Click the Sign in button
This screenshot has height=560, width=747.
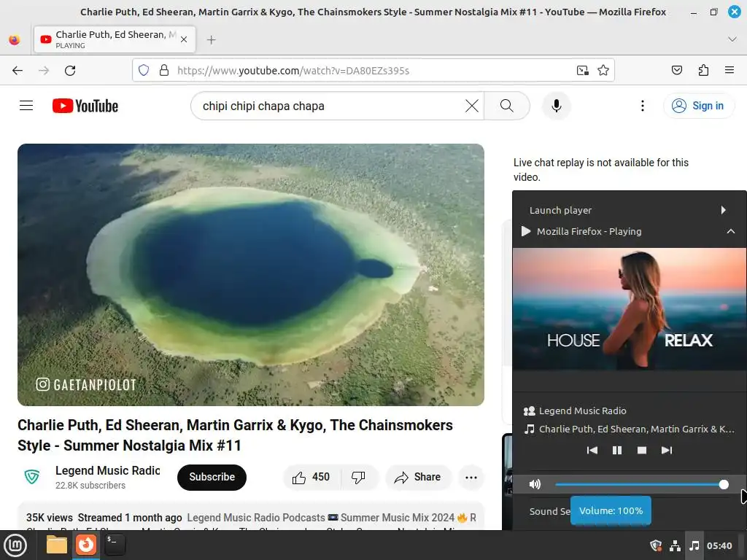click(x=698, y=106)
